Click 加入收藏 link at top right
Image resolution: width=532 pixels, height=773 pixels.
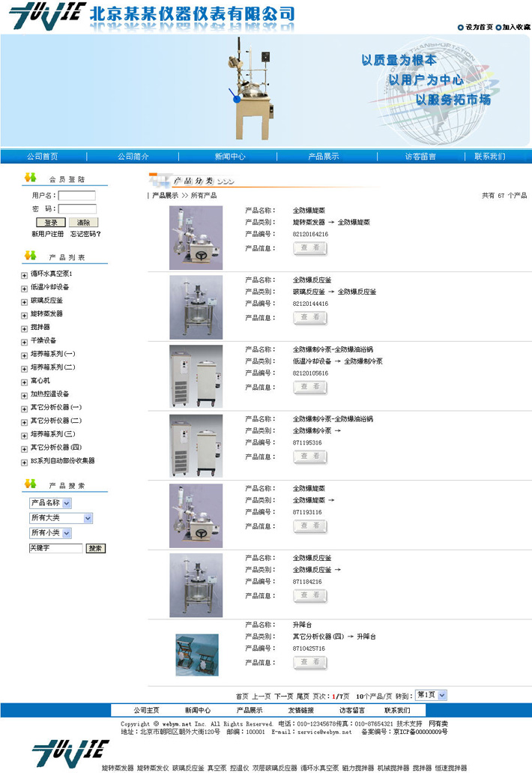[516, 28]
